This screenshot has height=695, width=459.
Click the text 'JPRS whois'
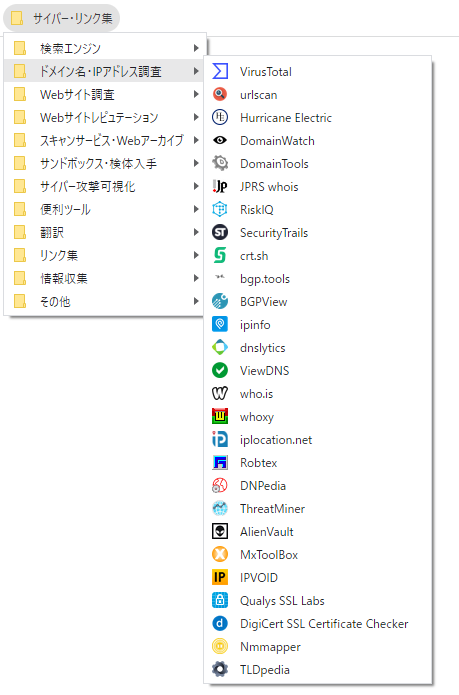pos(269,187)
